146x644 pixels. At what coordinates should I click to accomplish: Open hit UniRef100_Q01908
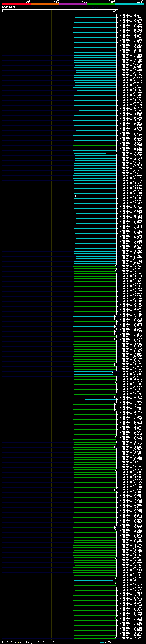point(131,20)
